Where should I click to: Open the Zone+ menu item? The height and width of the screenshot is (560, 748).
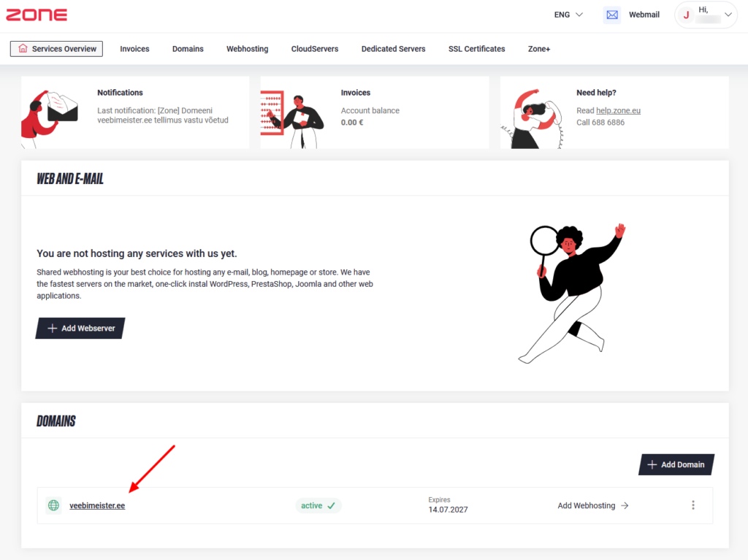(539, 49)
